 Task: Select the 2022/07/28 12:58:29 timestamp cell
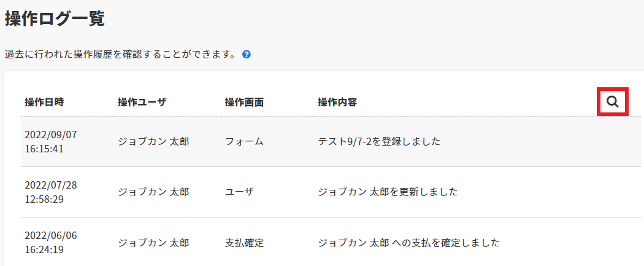click(51, 192)
